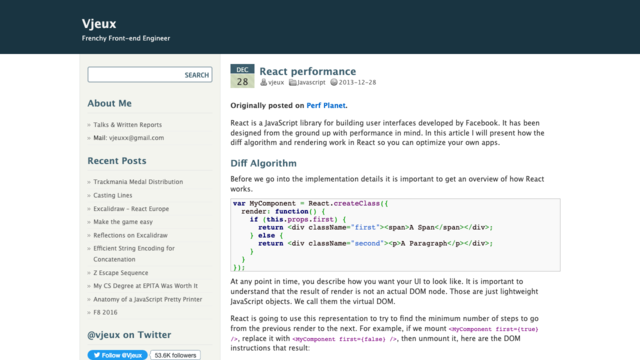This screenshot has width=640, height=360.
Task: Open Talks & Written Reports page
Action: coord(127,124)
